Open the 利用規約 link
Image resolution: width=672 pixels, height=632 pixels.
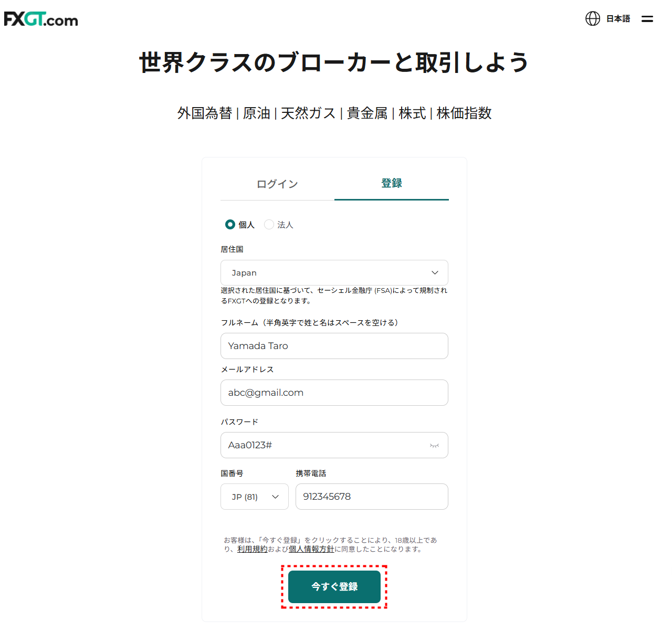(252, 549)
